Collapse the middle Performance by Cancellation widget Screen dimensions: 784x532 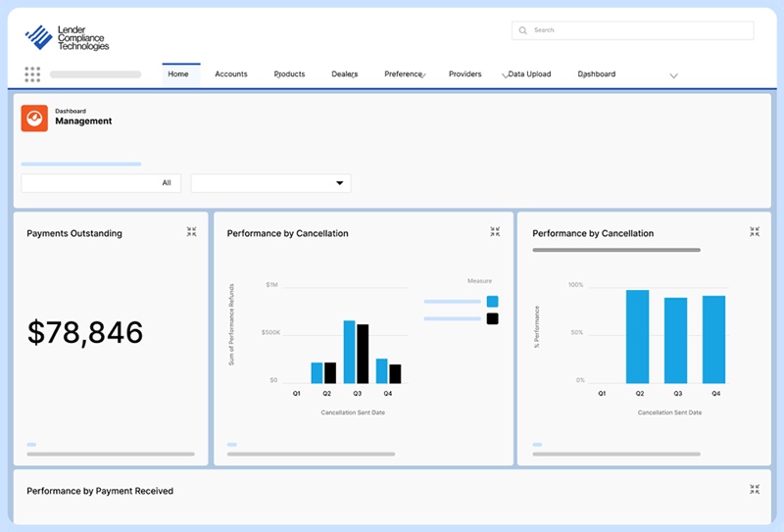[495, 231]
